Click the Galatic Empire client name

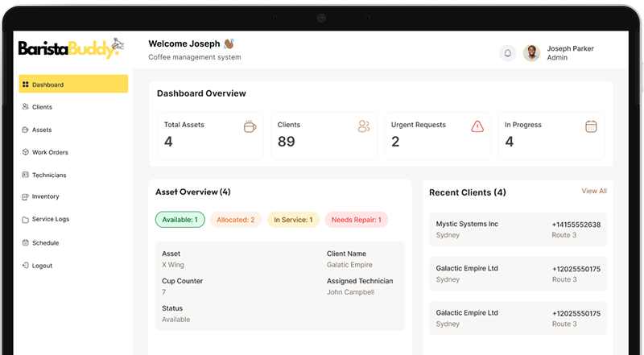point(349,265)
